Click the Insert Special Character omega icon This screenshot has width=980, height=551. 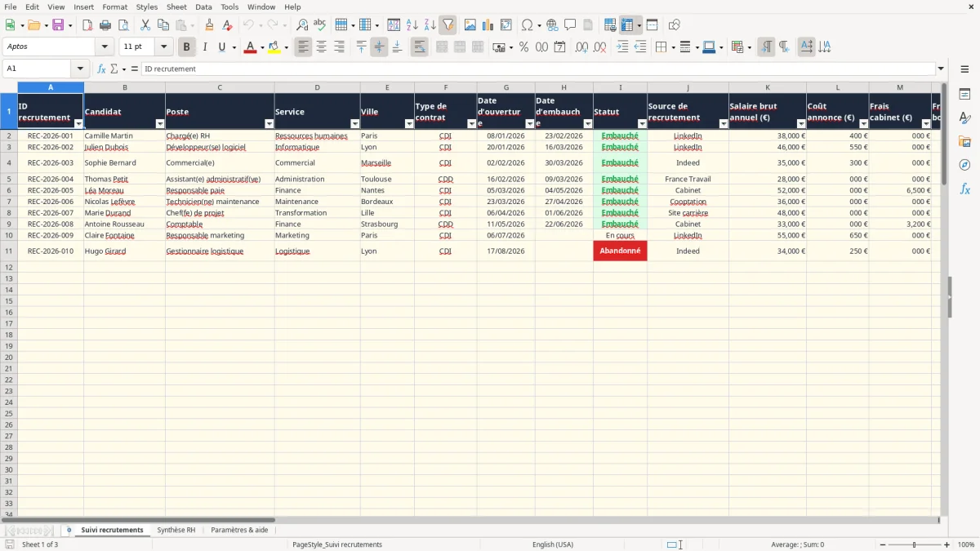528,25
